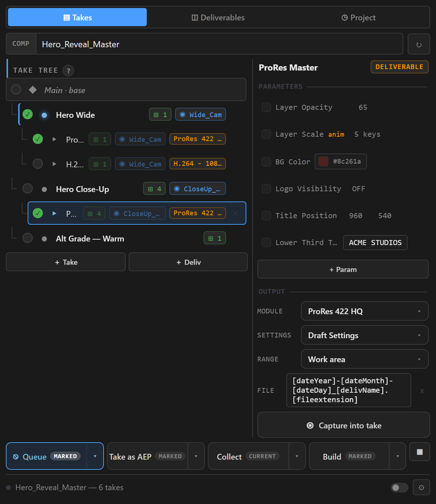Enable the Title Position parameter checkbox

(266, 215)
